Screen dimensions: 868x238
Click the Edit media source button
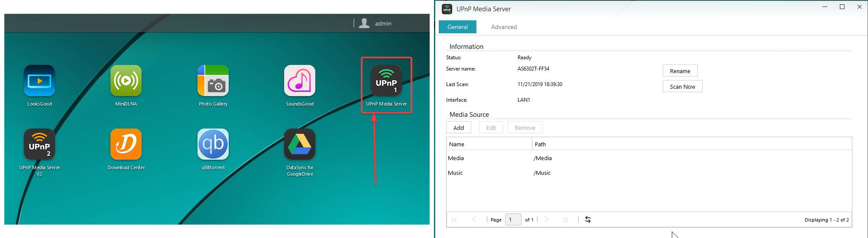[x=491, y=128]
